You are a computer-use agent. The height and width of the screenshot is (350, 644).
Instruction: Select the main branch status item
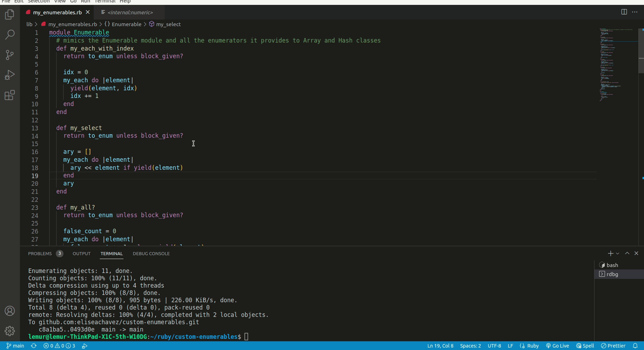pos(16,346)
